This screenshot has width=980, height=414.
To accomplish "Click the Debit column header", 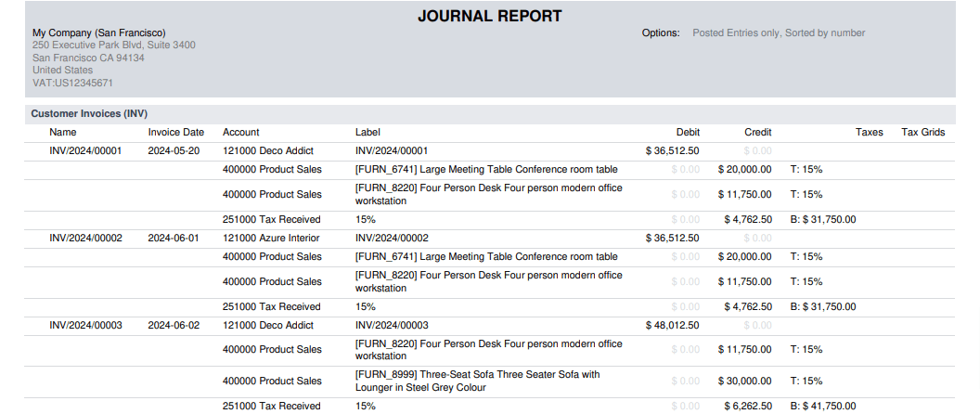I will click(688, 132).
